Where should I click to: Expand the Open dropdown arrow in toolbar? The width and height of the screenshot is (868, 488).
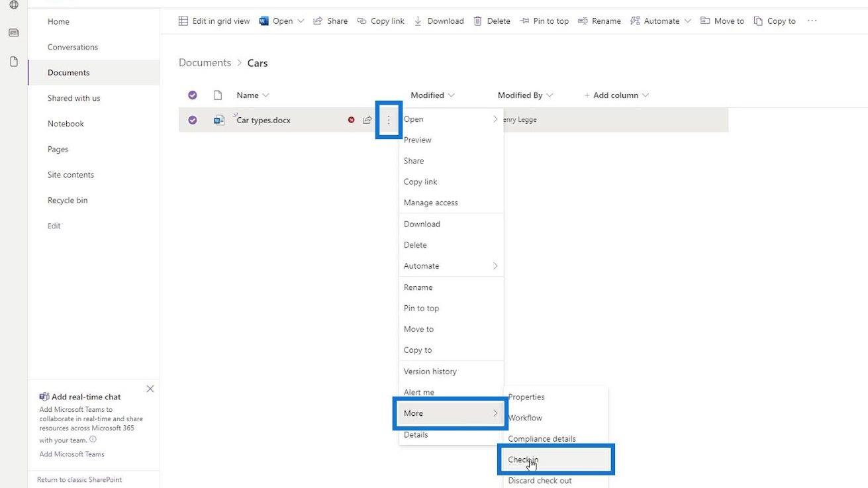tap(301, 21)
